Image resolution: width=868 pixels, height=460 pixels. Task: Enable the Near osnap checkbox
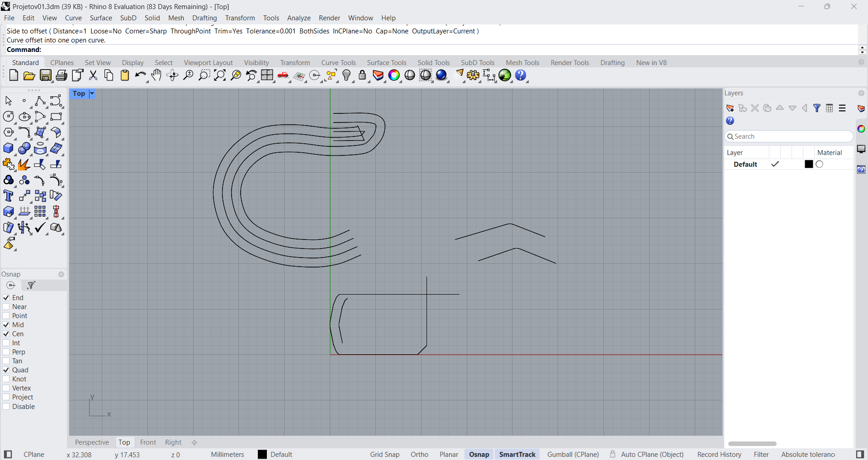click(x=6, y=307)
